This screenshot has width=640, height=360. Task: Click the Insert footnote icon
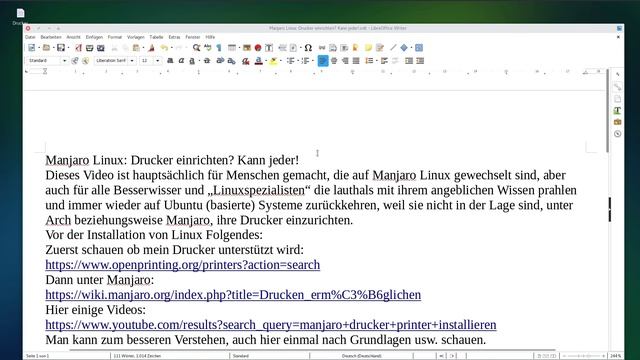pos(333,48)
